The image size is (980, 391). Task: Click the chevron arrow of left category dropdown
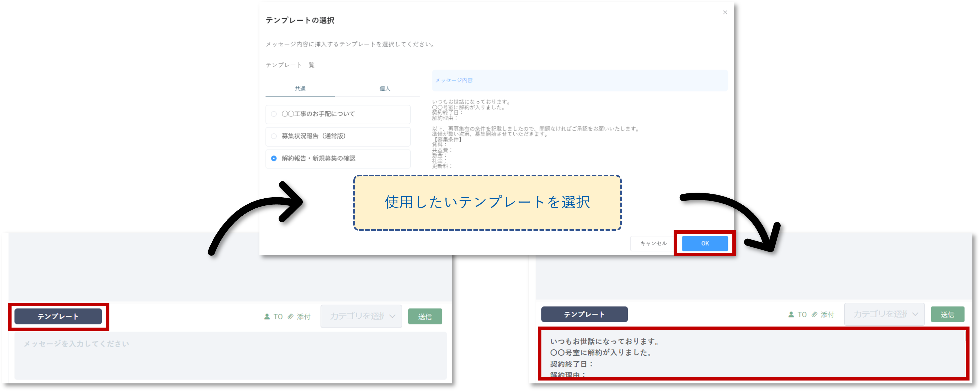[x=393, y=316]
